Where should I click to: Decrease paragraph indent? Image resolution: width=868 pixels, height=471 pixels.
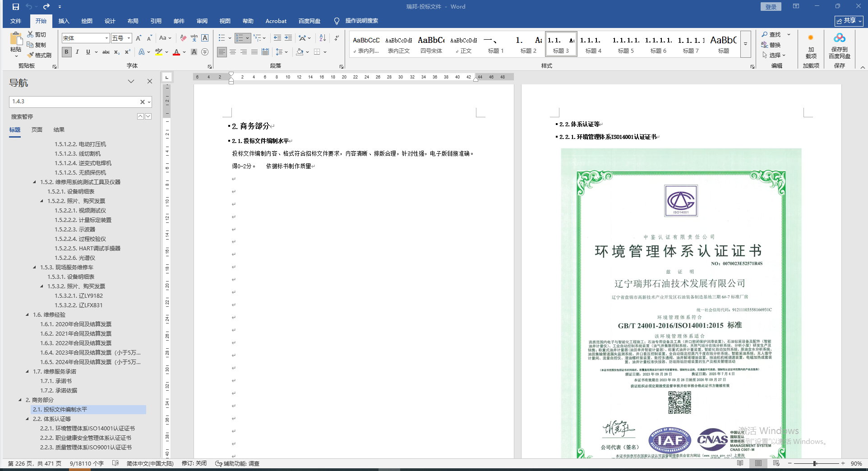click(x=277, y=38)
